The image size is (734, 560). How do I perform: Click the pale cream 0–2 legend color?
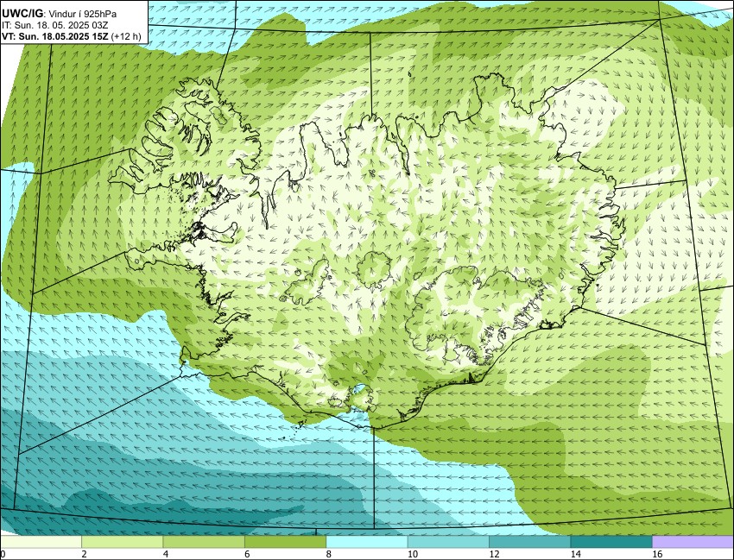(x=41, y=542)
